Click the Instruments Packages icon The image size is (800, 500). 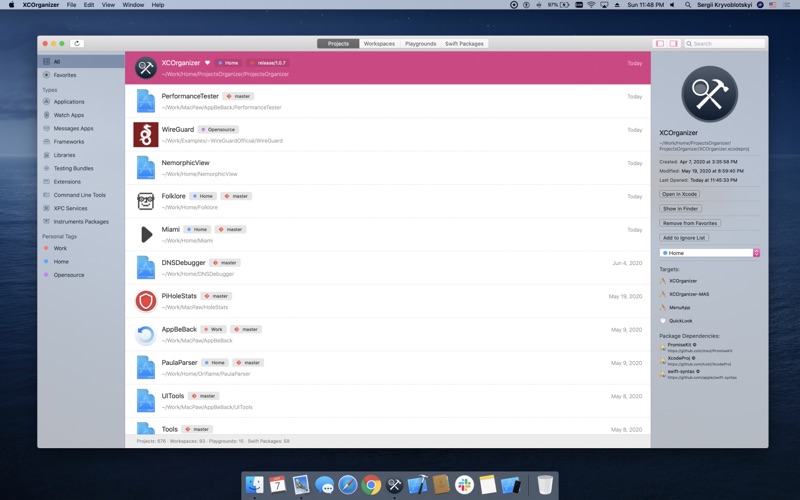click(46, 221)
